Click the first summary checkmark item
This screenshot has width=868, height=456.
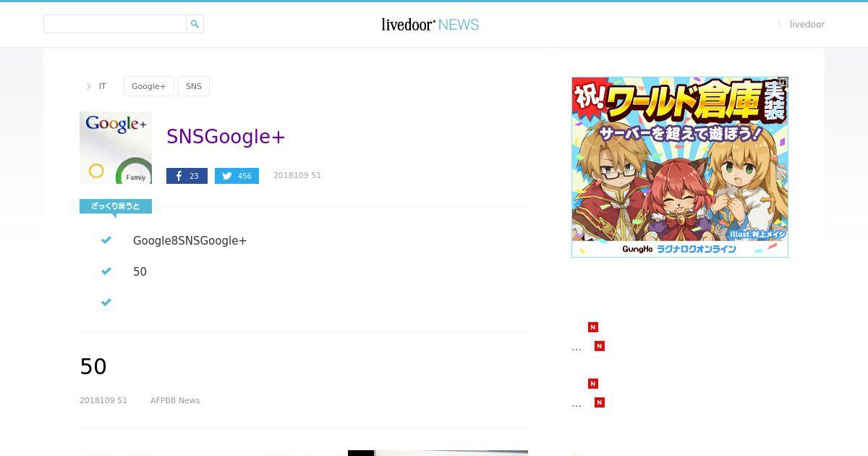tap(106, 240)
